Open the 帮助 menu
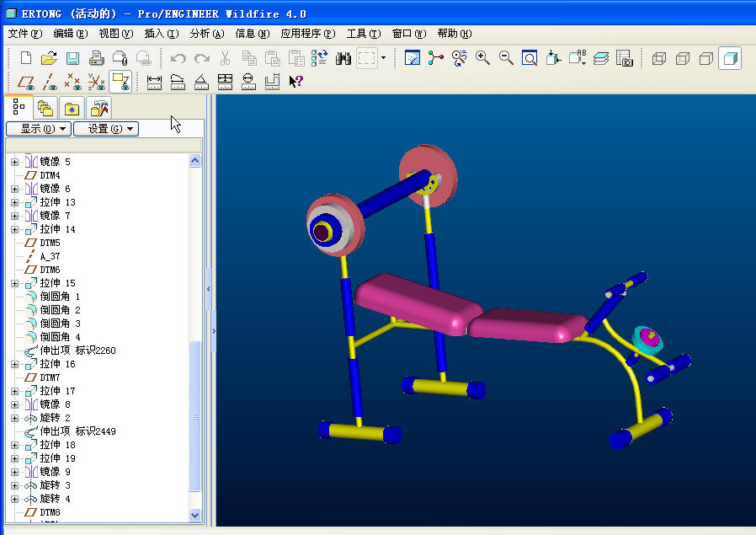The width and height of the screenshot is (756, 535). pyautogui.click(x=454, y=34)
